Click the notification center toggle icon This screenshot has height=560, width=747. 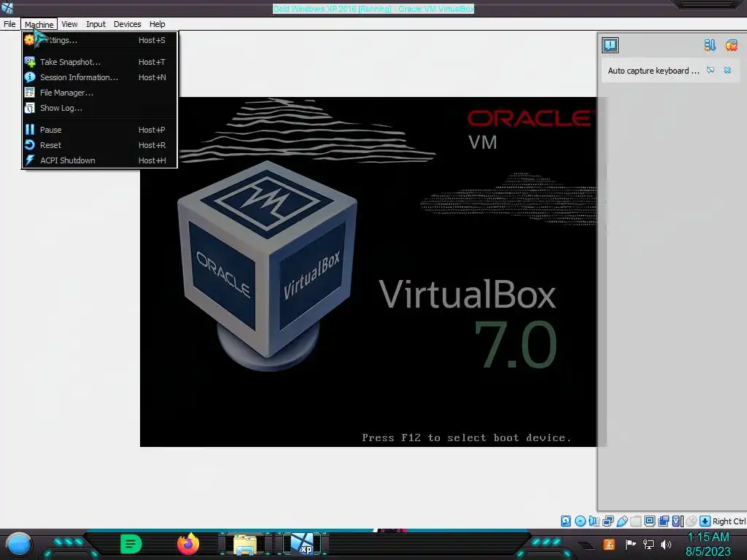pyautogui.click(x=611, y=45)
